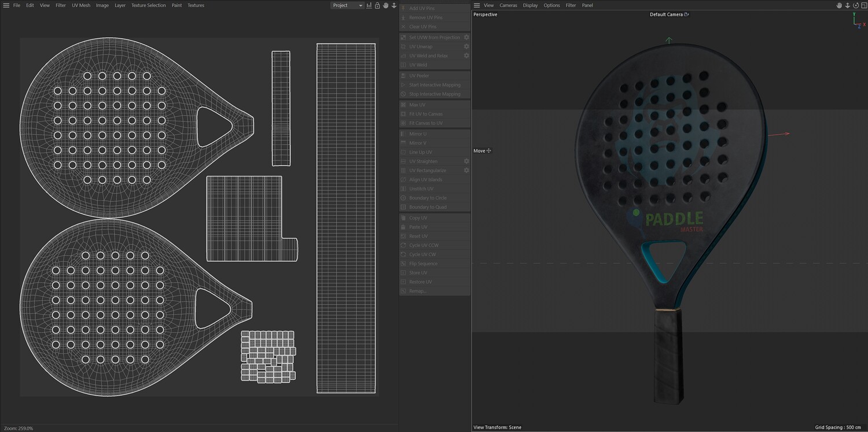The image size is (868, 432).
Task: Open the UV editor View menu
Action: 45,5
